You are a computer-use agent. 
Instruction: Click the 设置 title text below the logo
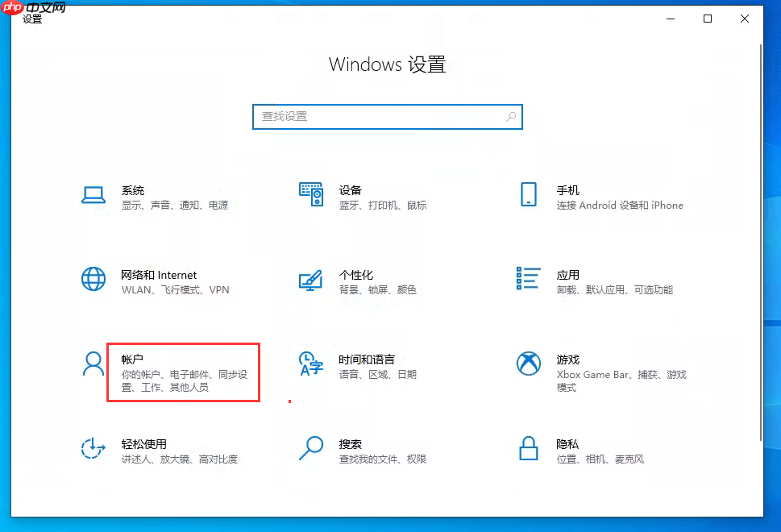pos(33,20)
